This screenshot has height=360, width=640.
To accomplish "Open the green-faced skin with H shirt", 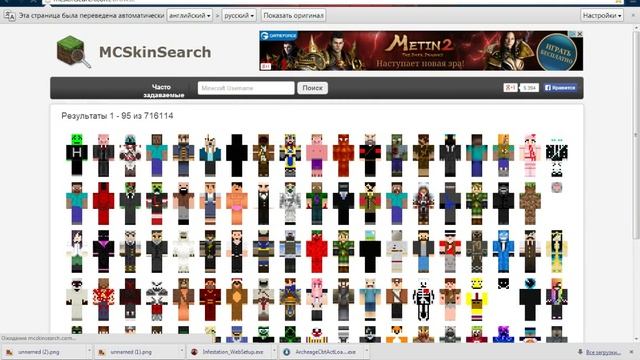I will pos(77,155).
